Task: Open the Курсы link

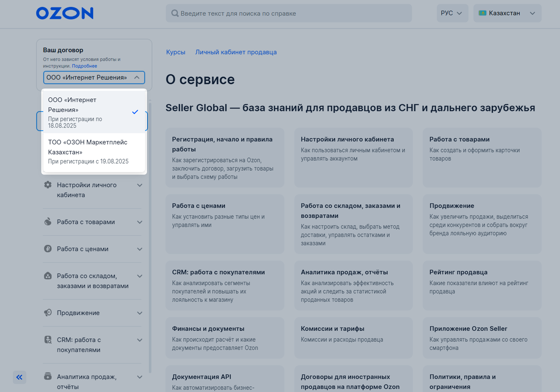Action: pos(176,52)
